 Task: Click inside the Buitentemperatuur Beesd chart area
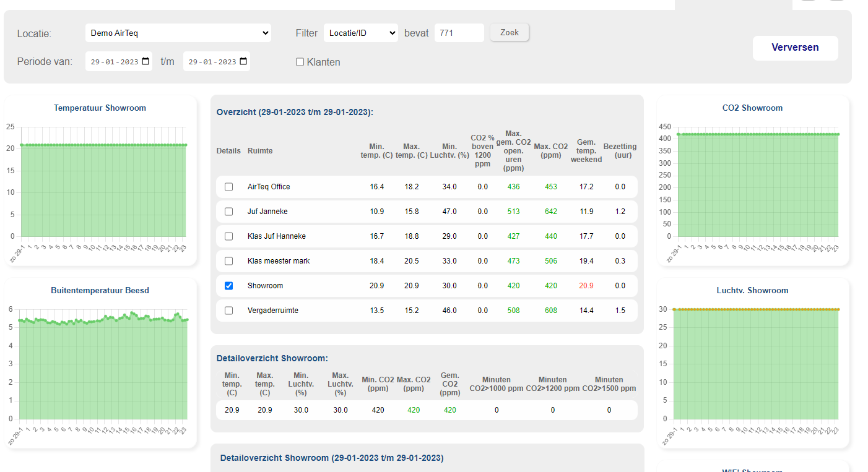(x=103, y=365)
